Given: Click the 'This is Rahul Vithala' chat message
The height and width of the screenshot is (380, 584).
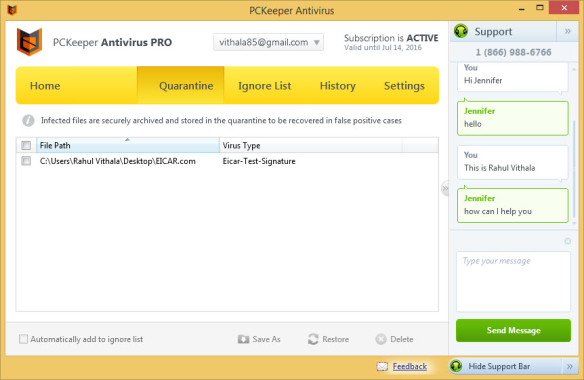Looking at the screenshot, I should pos(512,162).
